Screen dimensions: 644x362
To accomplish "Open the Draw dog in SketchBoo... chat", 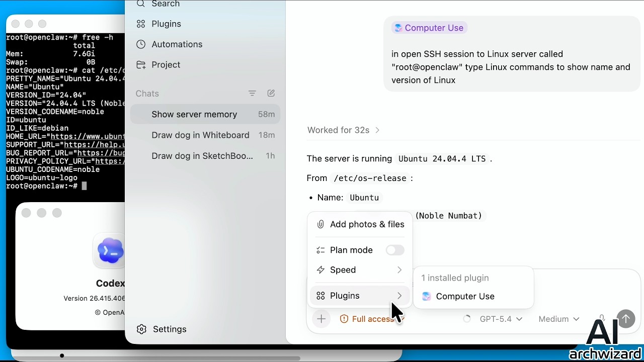I will (x=205, y=156).
